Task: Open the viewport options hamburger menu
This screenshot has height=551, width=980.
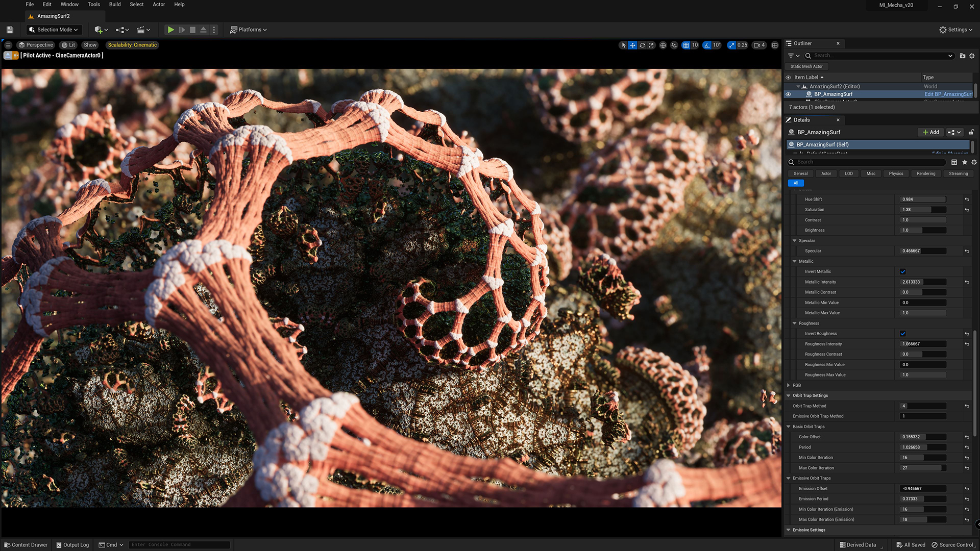Action: coord(8,45)
